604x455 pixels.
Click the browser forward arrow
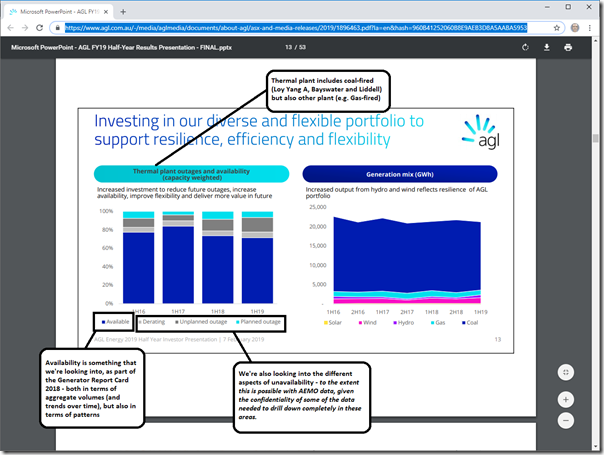[25, 28]
